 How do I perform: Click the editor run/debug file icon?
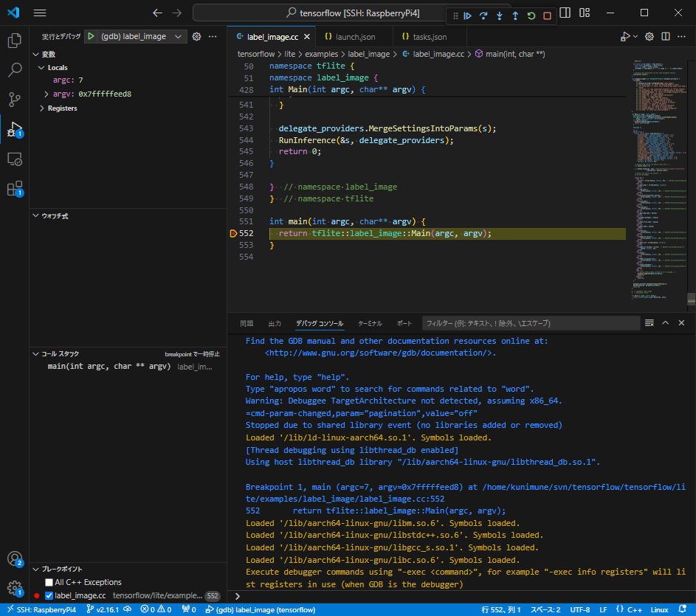pyautogui.click(x=625, y=36)
